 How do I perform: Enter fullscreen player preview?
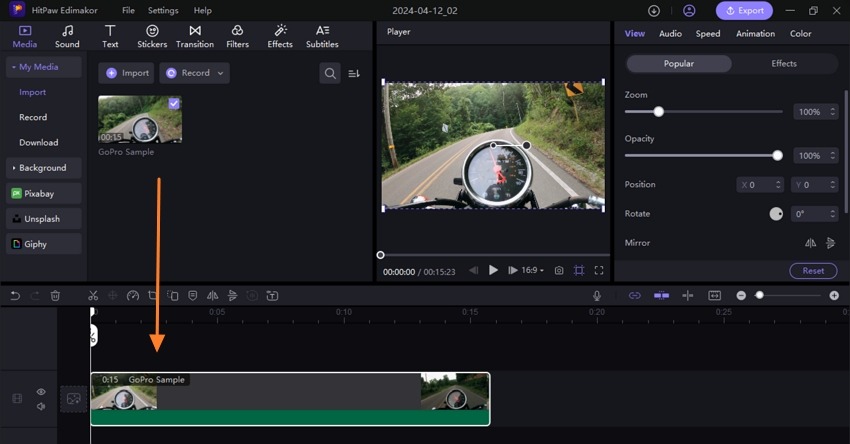[x=599, y=271]
